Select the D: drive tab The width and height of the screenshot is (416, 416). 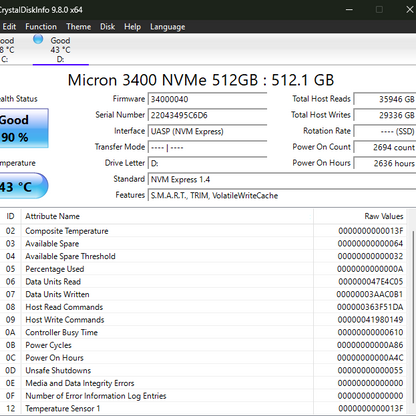tap(61, 50)
